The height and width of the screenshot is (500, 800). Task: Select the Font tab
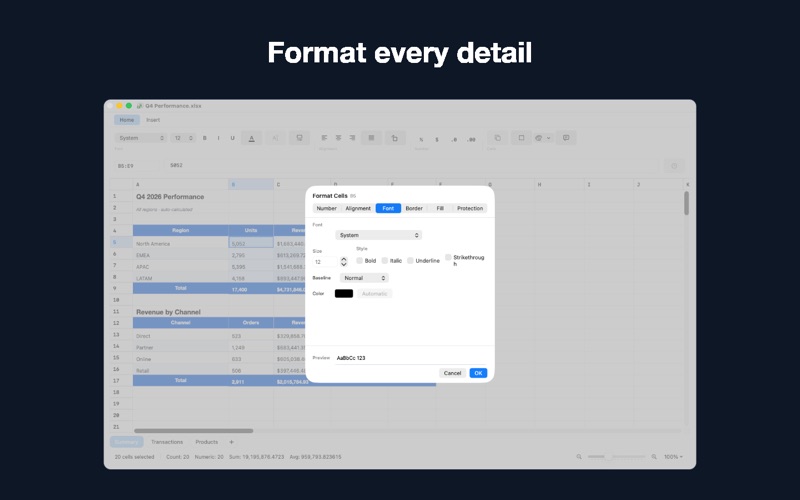[388, 209]
